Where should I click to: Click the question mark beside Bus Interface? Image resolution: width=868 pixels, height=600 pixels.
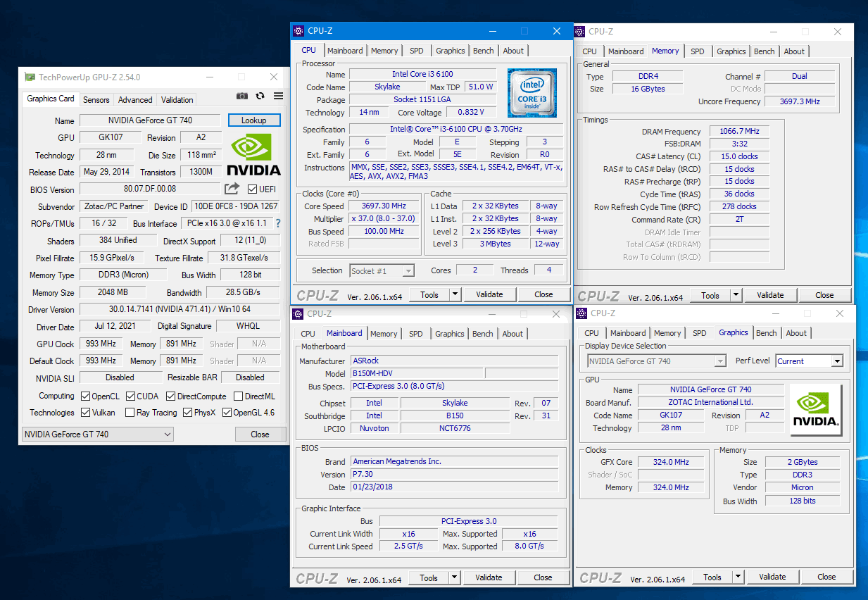click(x=277, y=223)
